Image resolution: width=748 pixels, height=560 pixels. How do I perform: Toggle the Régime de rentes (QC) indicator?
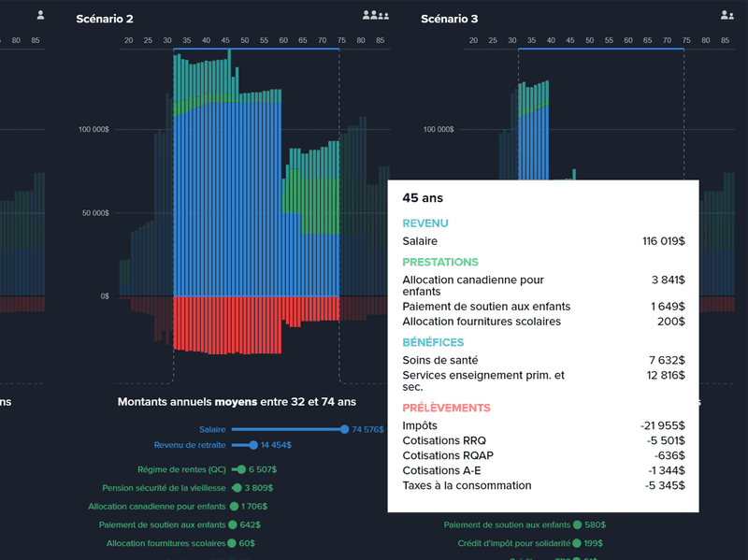(241, 469)
